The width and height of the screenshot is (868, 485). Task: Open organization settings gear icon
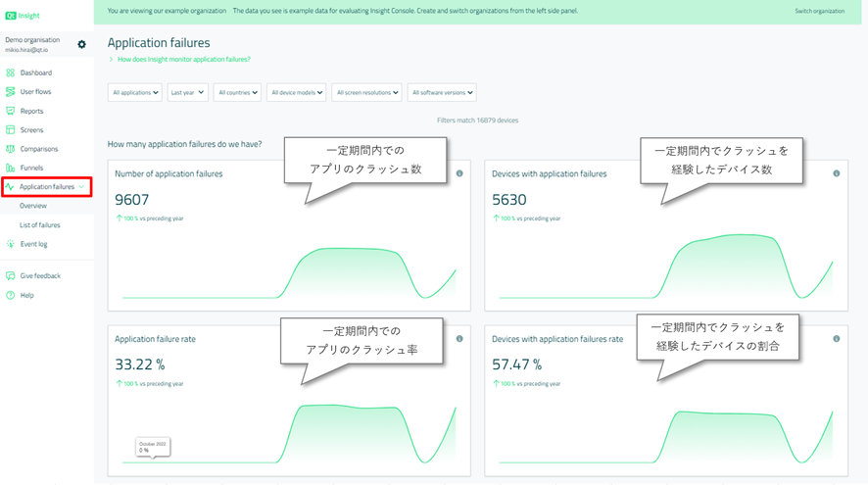81,44
